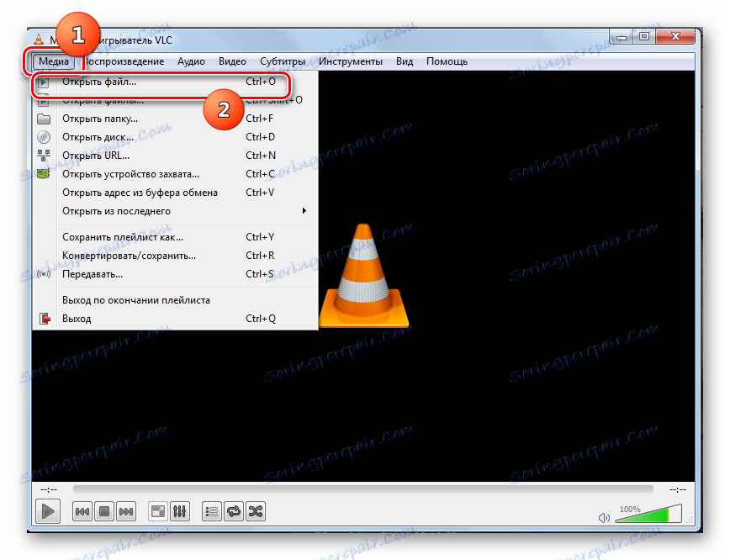Toggle shuffle random playback button
The height and width of the screenshot is (560, 730).
[x=256, y=512]
